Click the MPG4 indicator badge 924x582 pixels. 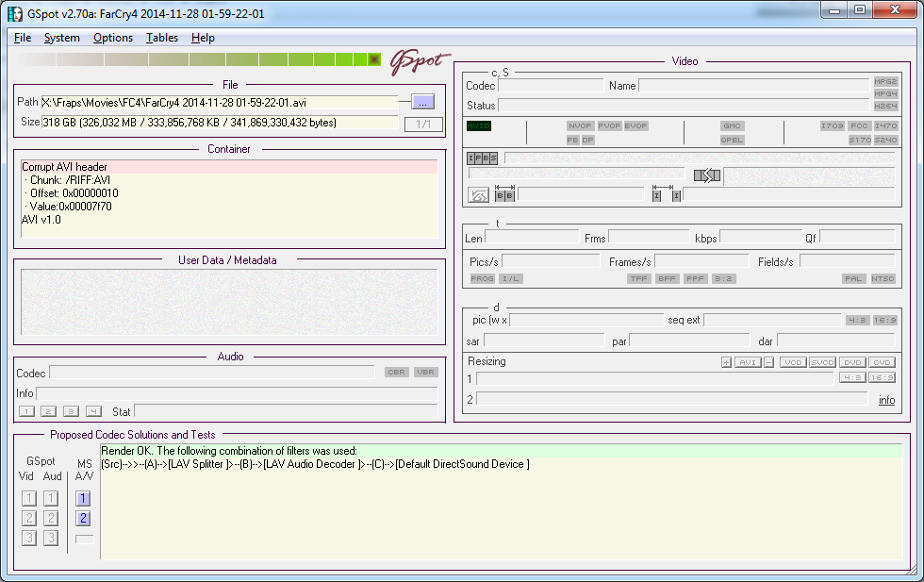(x=885, y=93)
